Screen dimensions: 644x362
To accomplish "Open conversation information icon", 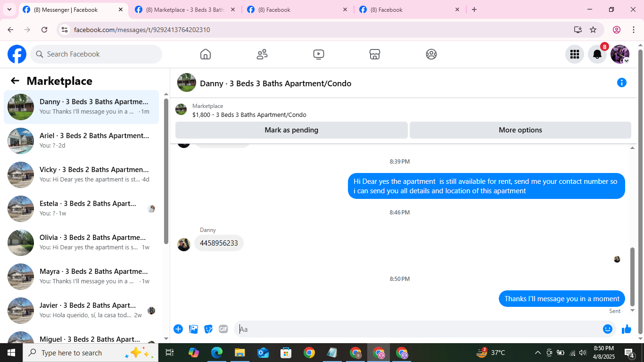I will (622, 83).
